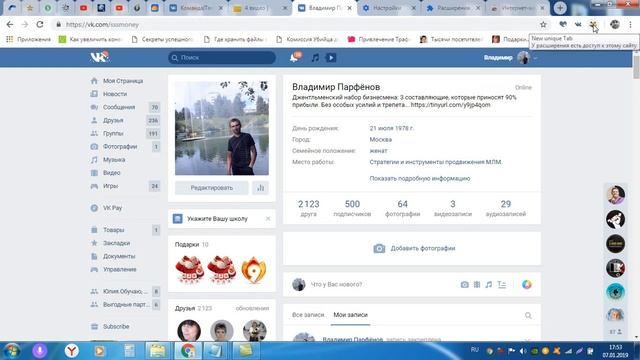The width and height of the screenshot is (640, 360).
Task: Attach a photo via camera icon in post box
Action: click(x=464, y=284)
